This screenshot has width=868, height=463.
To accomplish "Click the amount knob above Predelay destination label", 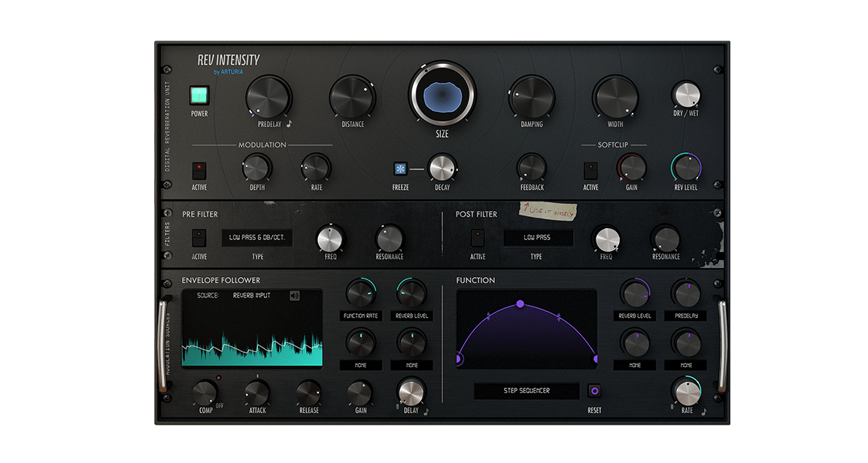I will pyautogui.click(x=687, y=294).
